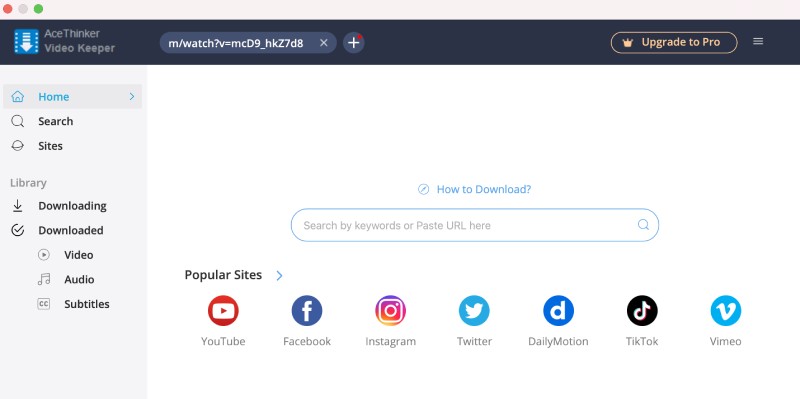Click the crown icon in Upgrade button
800x399 pixels.
point(628,43)
